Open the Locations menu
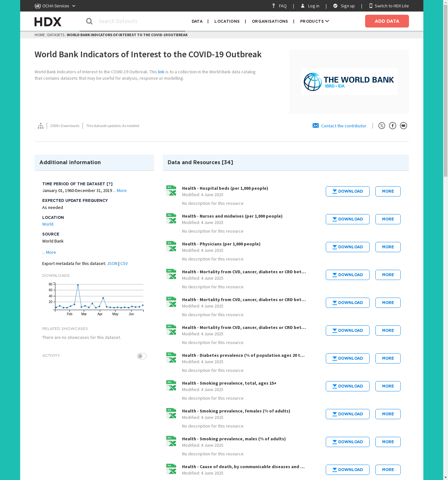Screen dimensions: 448x480 coord(227,21)
